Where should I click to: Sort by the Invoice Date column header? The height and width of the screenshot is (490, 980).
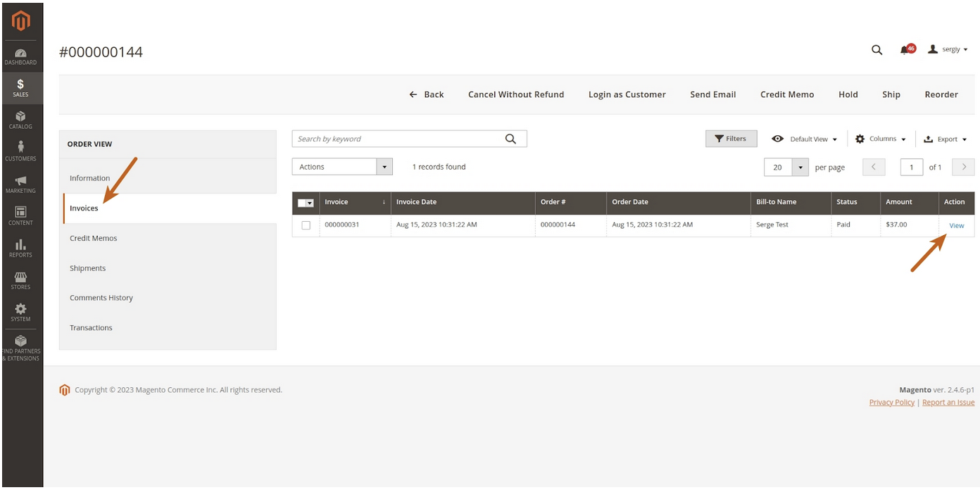click(x=463, y=203)
